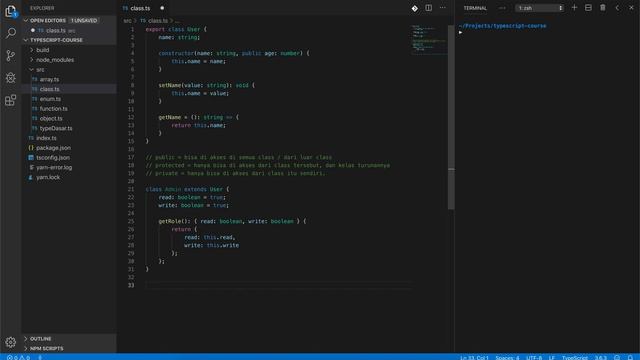Click errors and warnings count in status bar
The height and width of the screenshot is (360, 640).
tap(18, 357)
